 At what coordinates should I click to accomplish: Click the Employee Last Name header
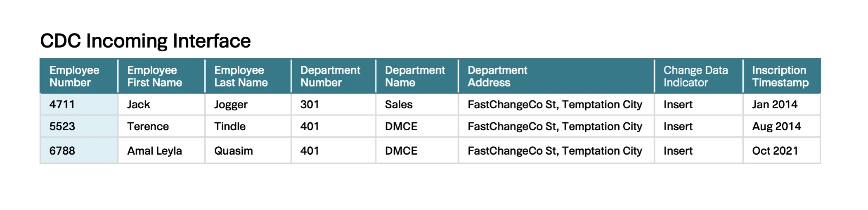click(x=241, y=76)
